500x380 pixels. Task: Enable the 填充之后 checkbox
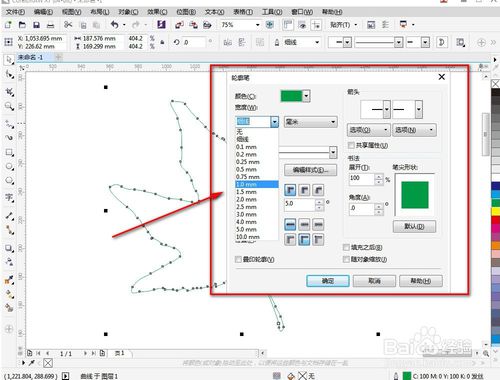click(346, 247)
